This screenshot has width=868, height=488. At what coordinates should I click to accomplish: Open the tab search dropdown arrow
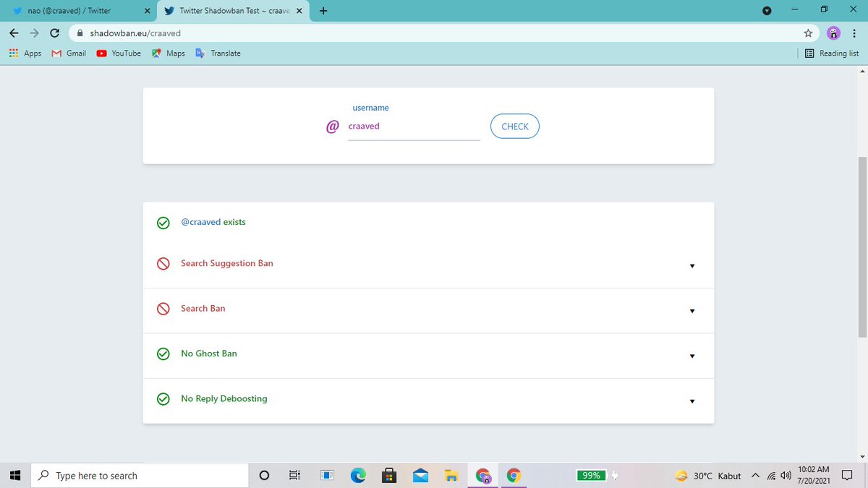coord(767,11)
